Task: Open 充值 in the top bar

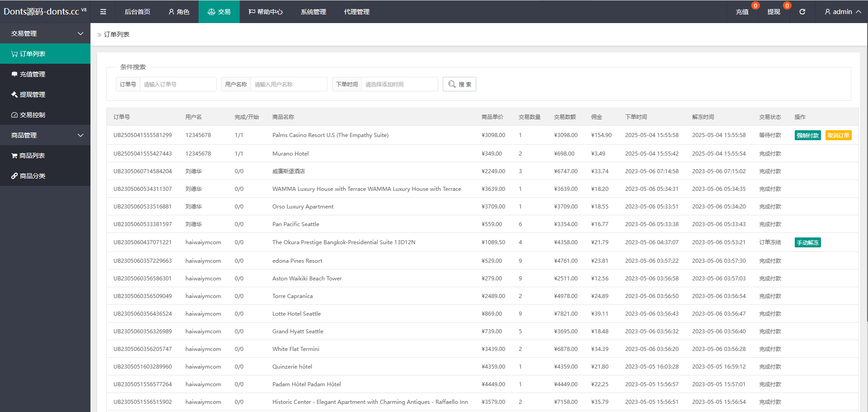Action: point(742,12)
